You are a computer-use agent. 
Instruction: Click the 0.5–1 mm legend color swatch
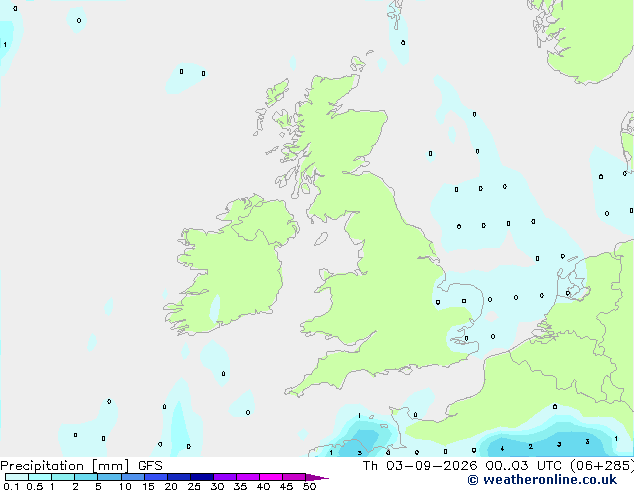40,477
